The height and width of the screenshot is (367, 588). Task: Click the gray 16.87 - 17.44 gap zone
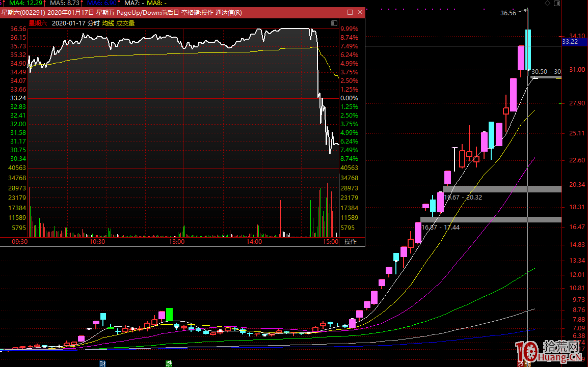pyautogui.click(x=490, y=219)
